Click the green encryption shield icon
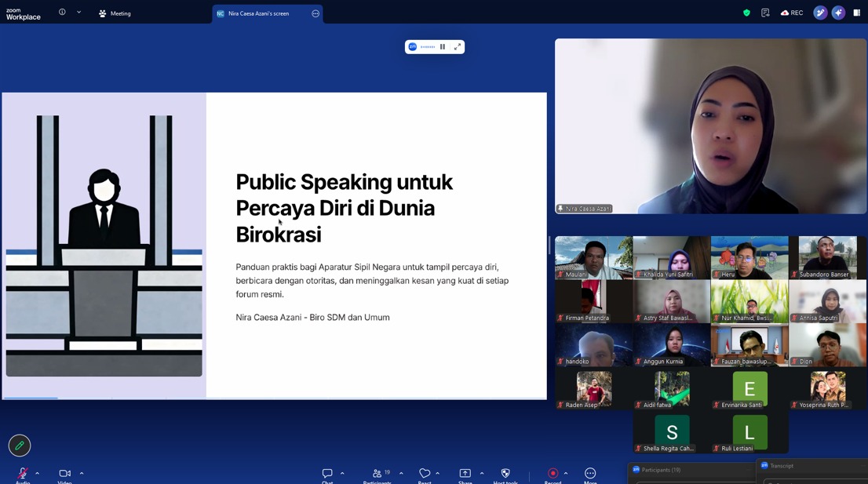The height and width of the screenshot is (484, 868). (746, 13)
